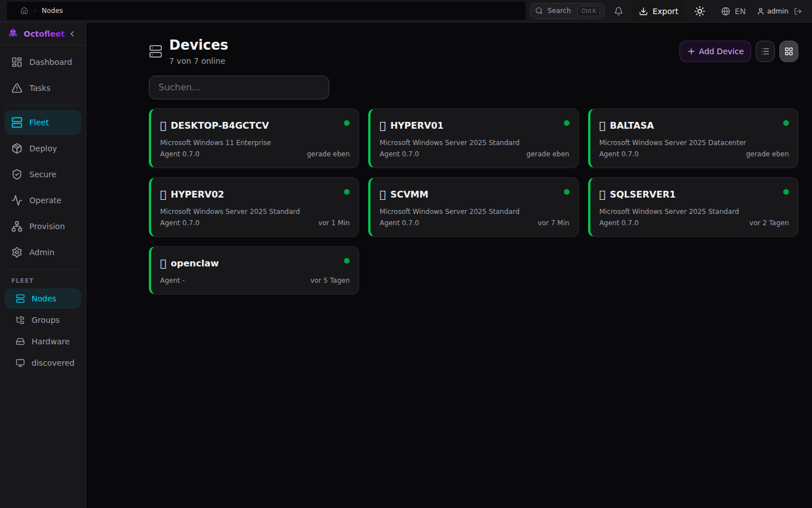Open the Admin settings section

[x=42, y=252]
